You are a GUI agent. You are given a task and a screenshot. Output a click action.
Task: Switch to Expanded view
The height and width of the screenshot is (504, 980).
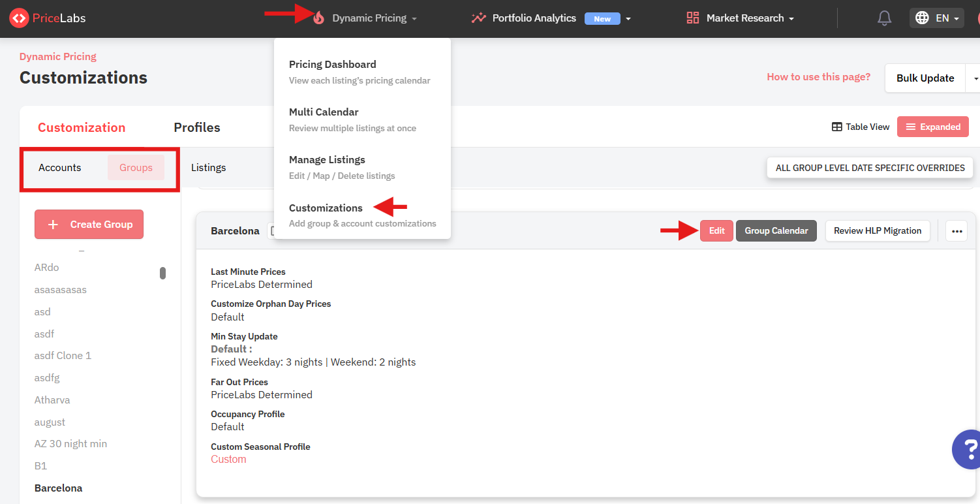coord(933,127)
